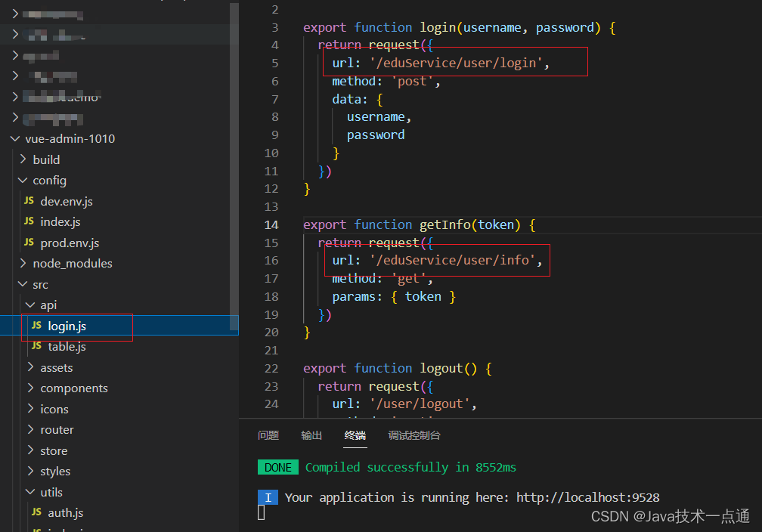
Task: Click the '/eduService/user/login' url string
Action: (456, 63)
